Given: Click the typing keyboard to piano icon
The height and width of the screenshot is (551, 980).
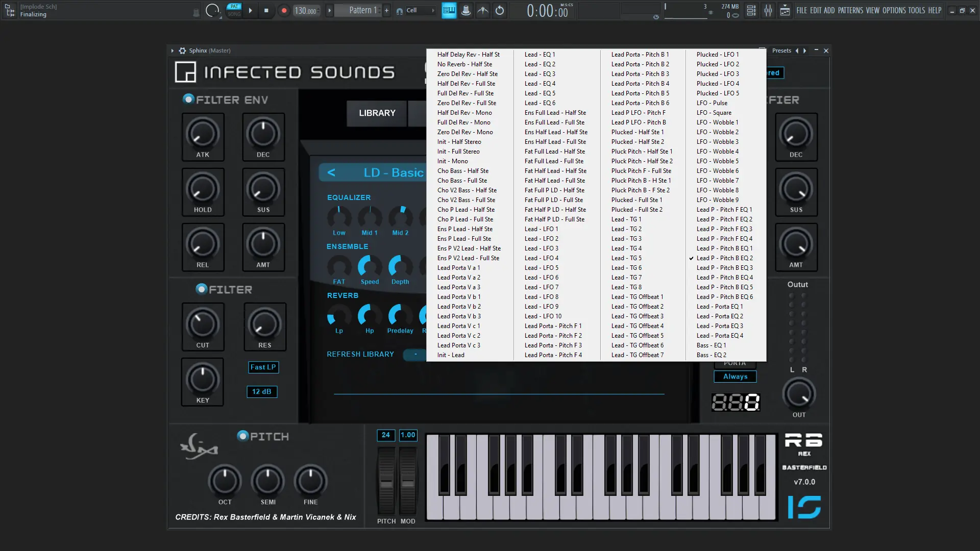Looking at the screenshot, I should click(449, 11).
